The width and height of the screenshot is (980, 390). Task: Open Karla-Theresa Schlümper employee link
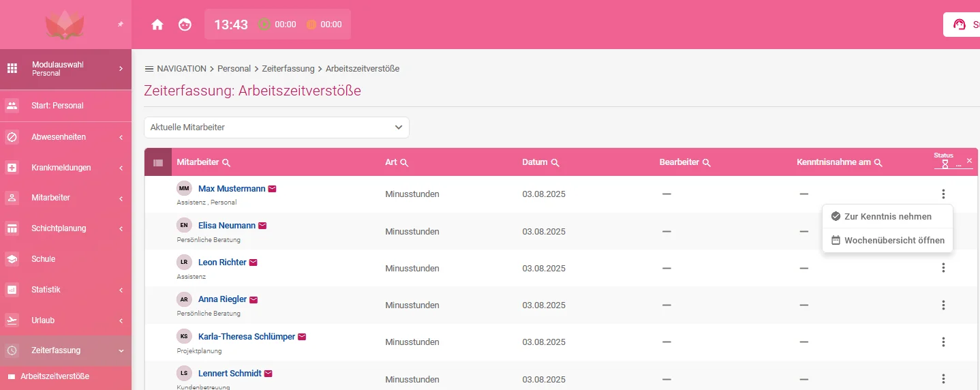pyautogui.click(x=247, y=337)
